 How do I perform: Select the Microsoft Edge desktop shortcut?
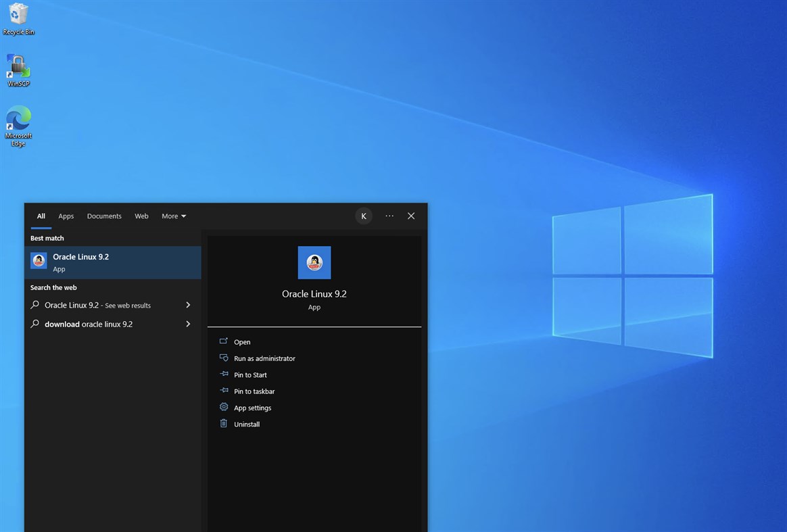click(x=18, y=126)
